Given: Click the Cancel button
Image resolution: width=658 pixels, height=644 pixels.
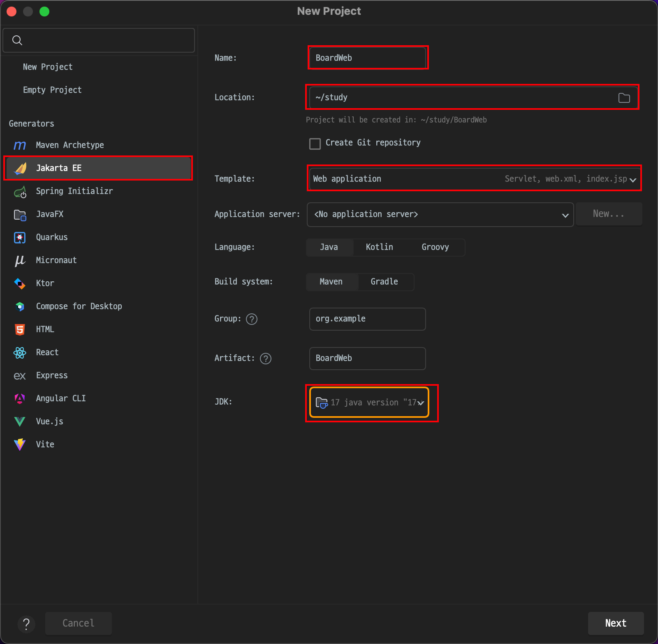Looking at the screenshot, I should (79, 623).
